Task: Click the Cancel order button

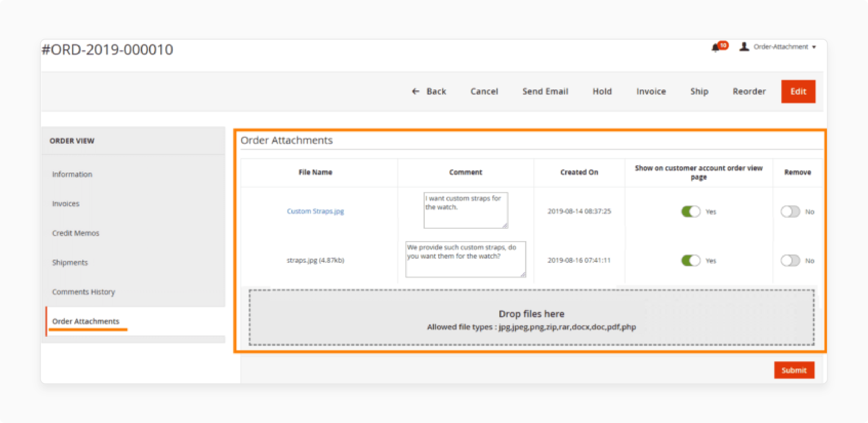Action: [484, 91]
